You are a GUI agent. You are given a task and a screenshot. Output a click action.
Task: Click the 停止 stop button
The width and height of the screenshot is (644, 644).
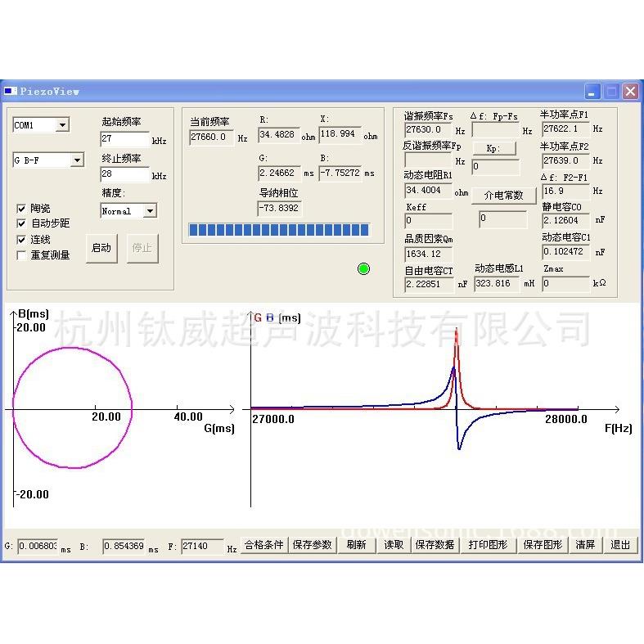142,248
